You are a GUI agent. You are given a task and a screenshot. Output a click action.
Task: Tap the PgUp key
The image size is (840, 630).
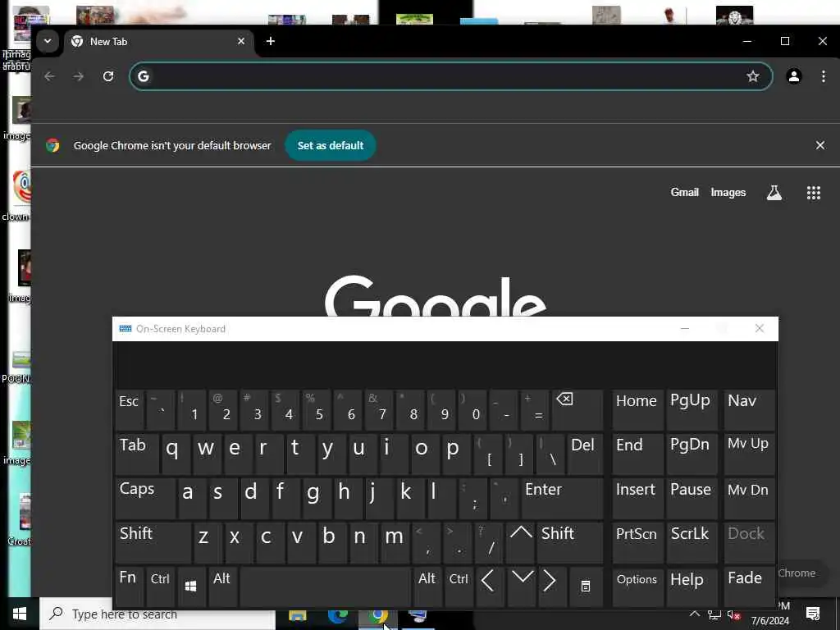pyautogui.click(x=691, y=410)
